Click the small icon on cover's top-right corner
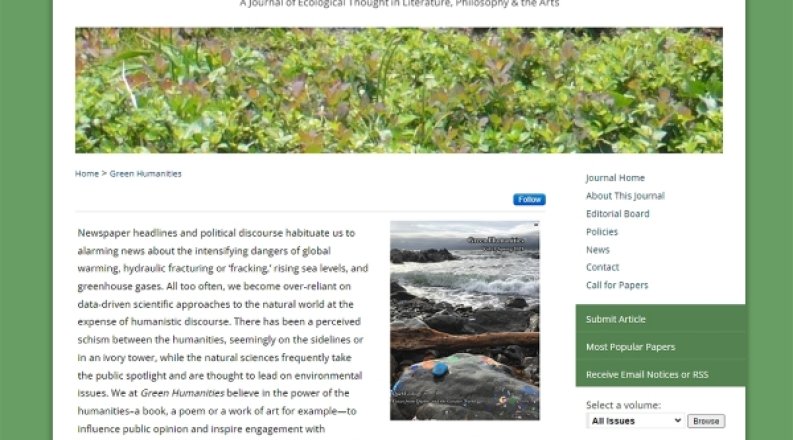Screen dimensions: 793x440 pos(536,224)
